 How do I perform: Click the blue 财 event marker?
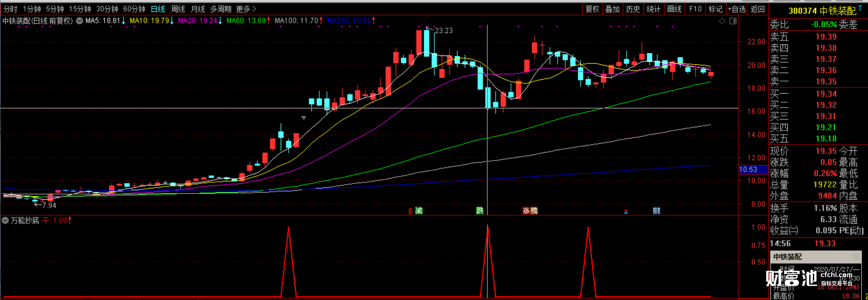657,211
